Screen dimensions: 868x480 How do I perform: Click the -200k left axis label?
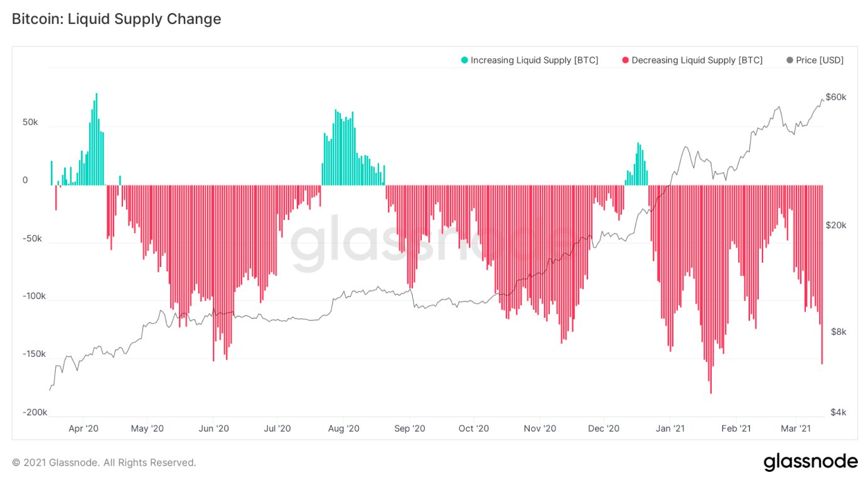pos(35,412)
